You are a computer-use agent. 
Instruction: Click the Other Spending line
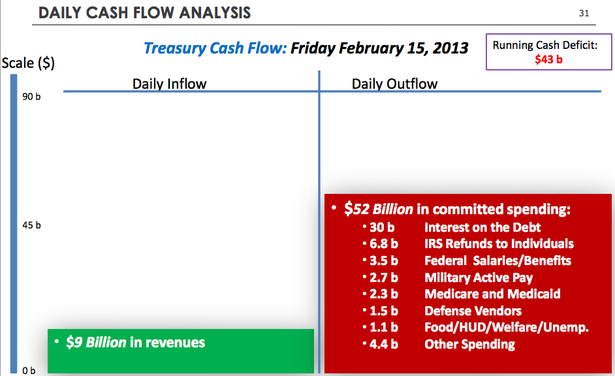[442, 344]
